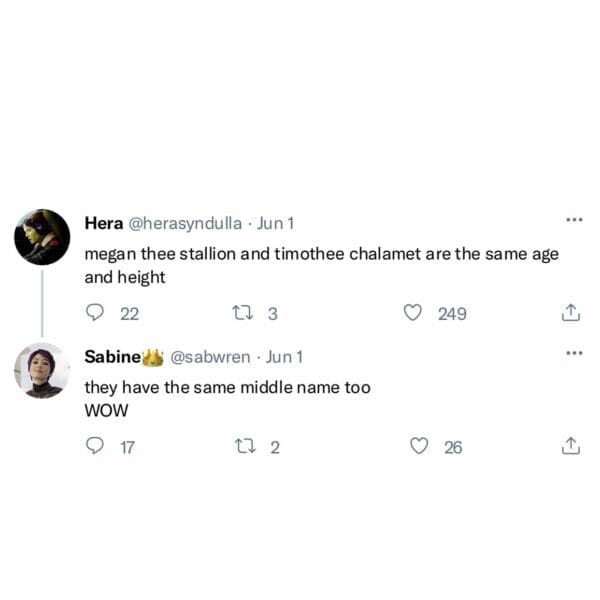
Task: Open Hera's tweet Jun 1 timestamp
Action: (x=276, y=222)
